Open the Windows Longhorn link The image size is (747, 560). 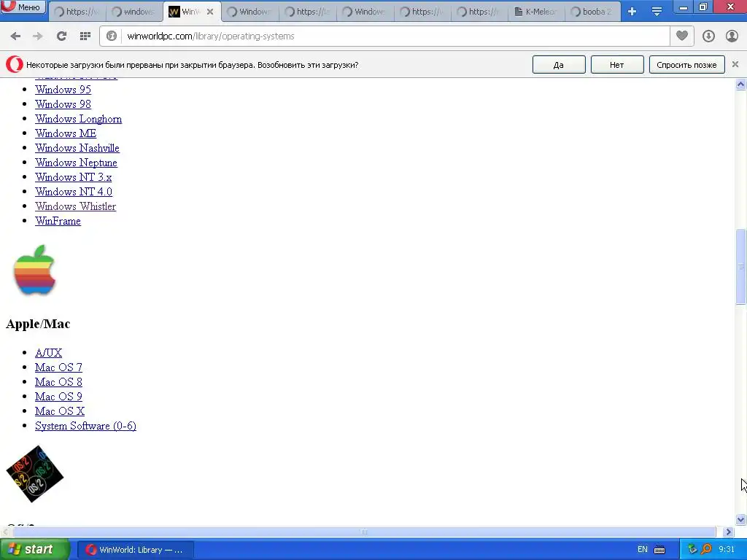[78, 119]
